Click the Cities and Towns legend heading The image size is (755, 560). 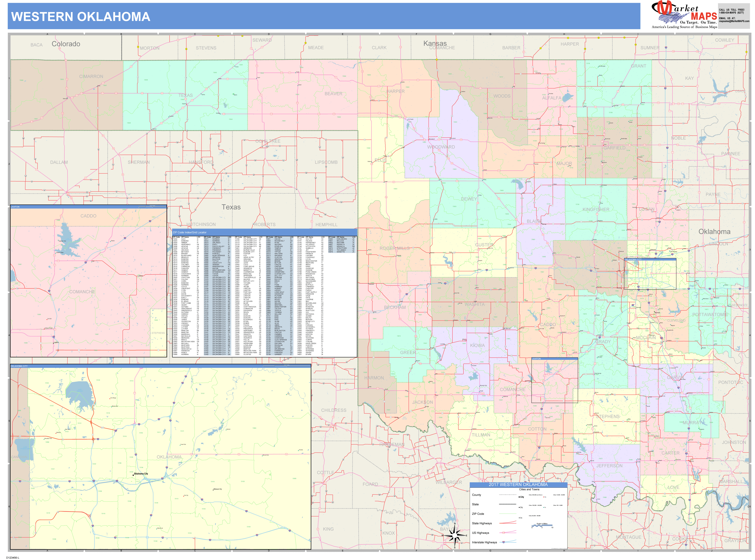pos(530,490)
